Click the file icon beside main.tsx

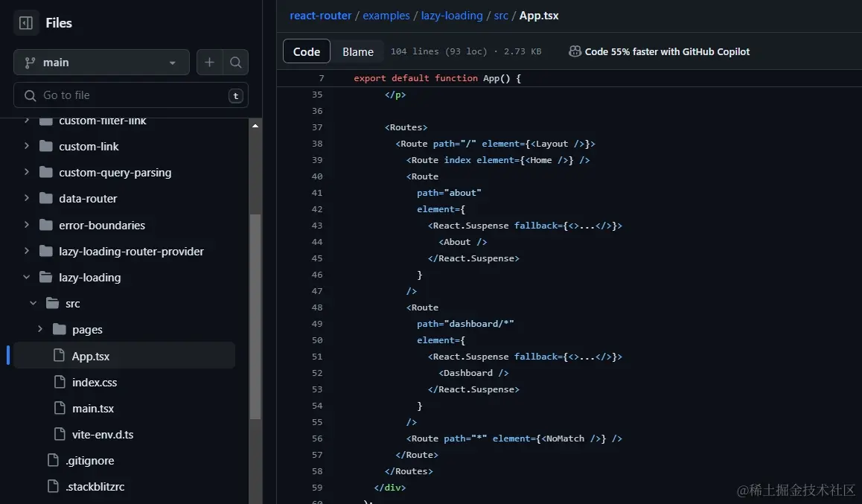pos(61,408)
